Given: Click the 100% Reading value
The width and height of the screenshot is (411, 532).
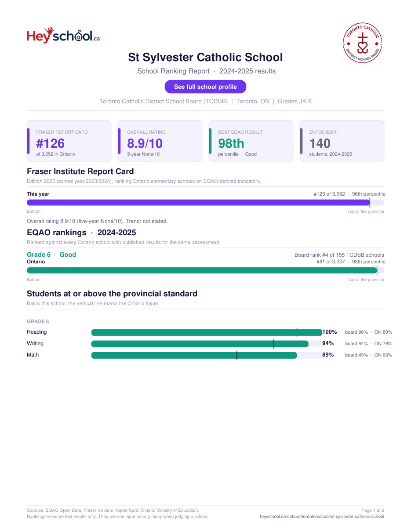Looking at the screenshot, I should 330,332.
